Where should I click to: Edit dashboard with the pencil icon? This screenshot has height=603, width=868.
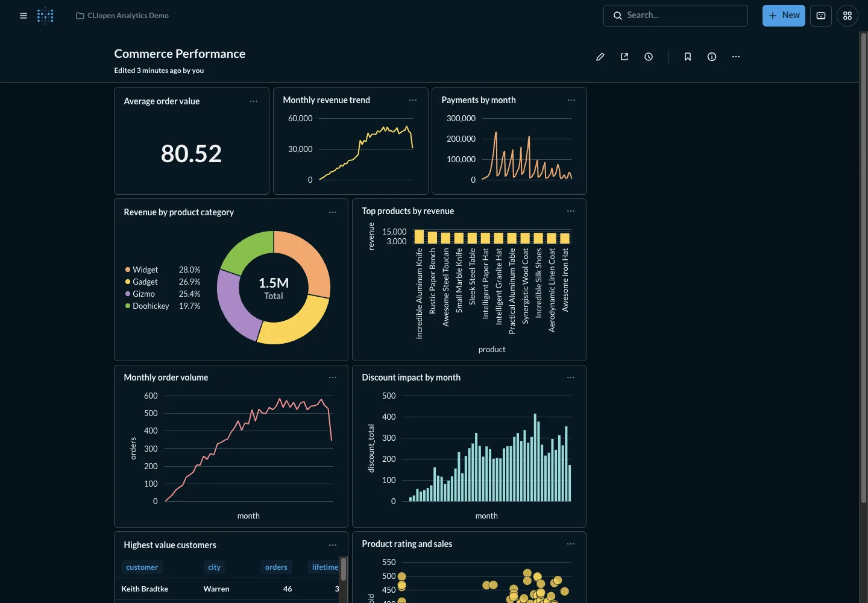(600, 57)
